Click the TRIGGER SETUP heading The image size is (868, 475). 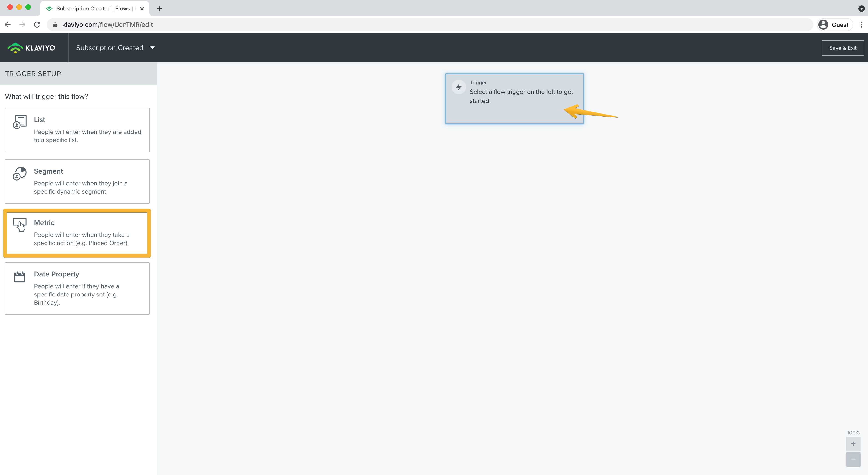pyautogui.click(x=33, y=74)
